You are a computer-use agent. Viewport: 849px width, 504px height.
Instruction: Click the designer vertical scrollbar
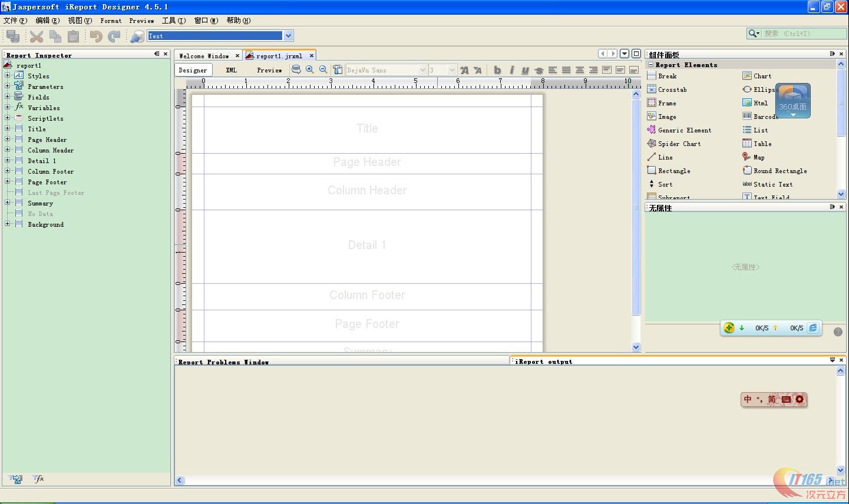coord(636,206)
